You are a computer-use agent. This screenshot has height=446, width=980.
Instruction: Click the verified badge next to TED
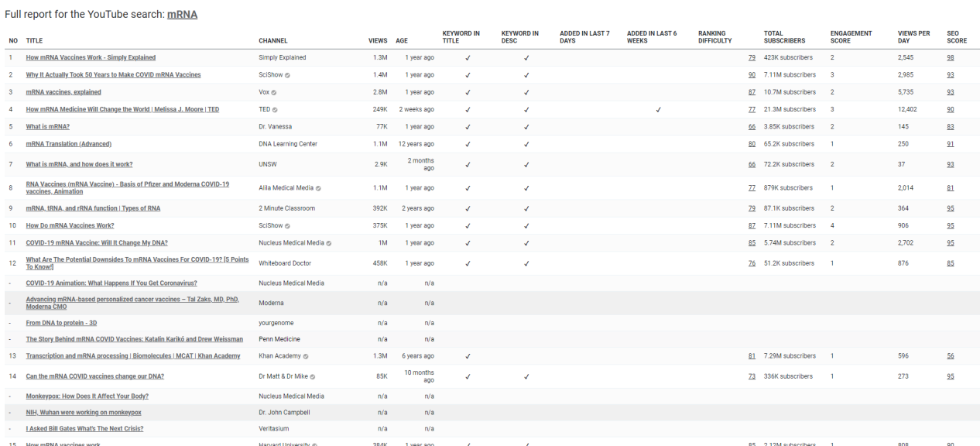tap(275, 109)
